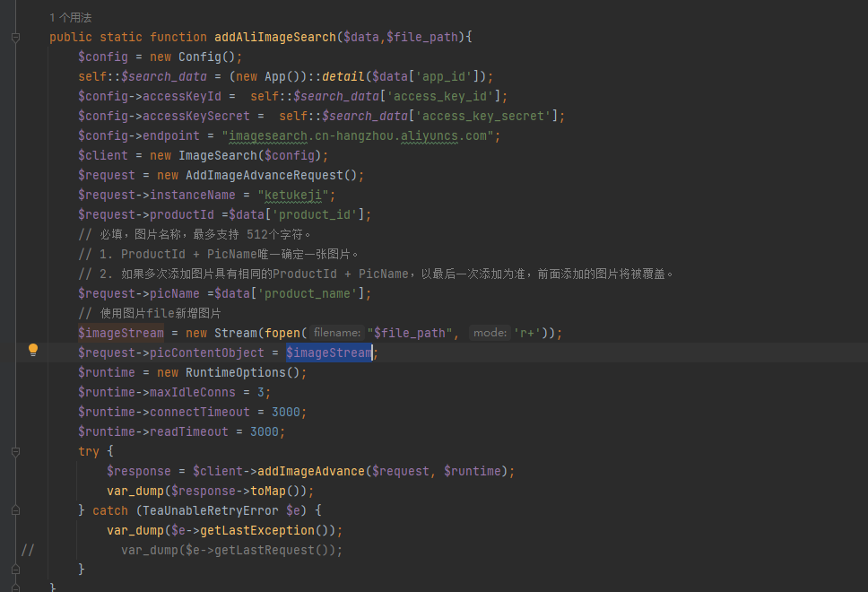The image size is (868, 592).
Task: Click fold end marker at catch closing brace
Action: [15, 570]
